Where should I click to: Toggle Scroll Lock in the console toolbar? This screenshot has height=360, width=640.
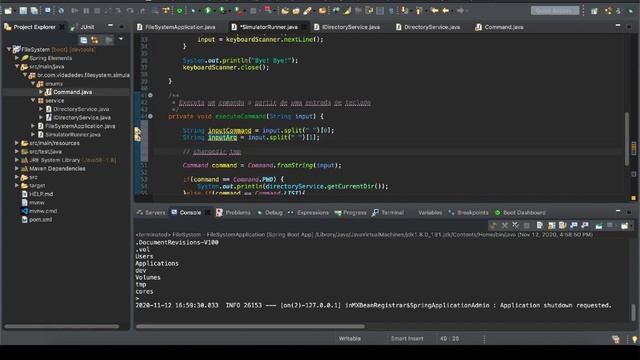551,225
